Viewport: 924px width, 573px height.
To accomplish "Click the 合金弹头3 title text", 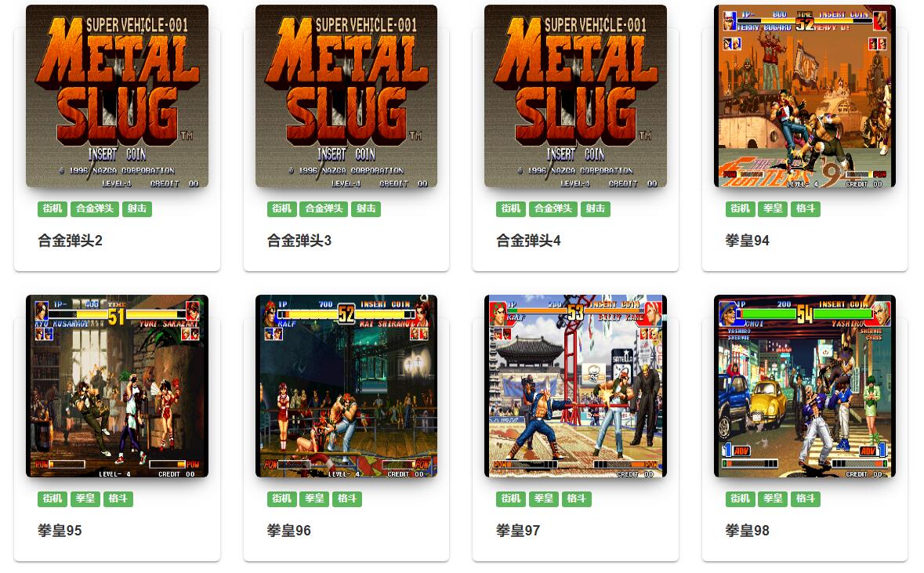I will [x=299, y=241].
